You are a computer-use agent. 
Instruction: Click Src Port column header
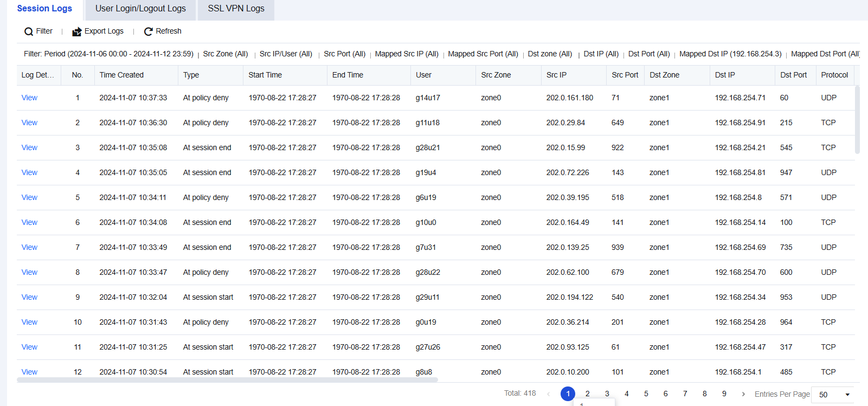[x=625, y=75]
